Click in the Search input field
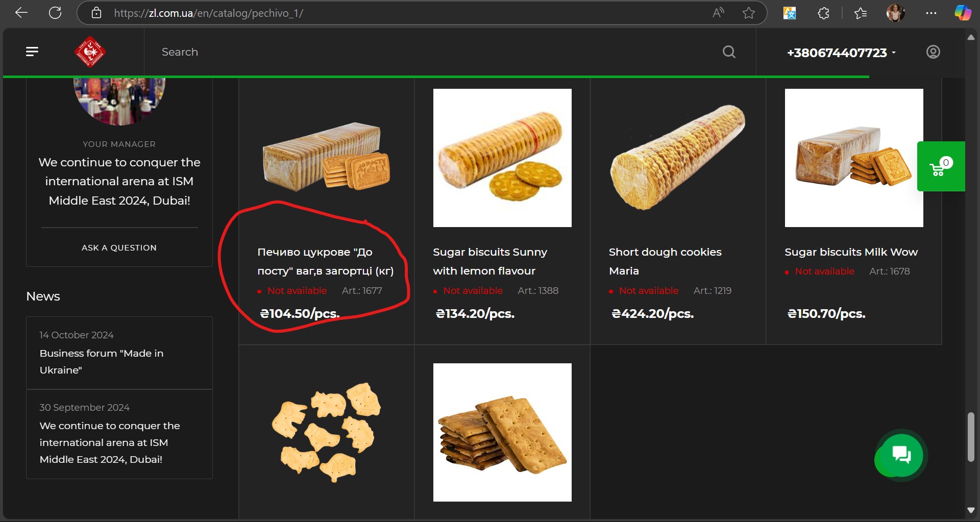This screenshot has height=522, width=980. pyautogui.click(x=434, y=52)
